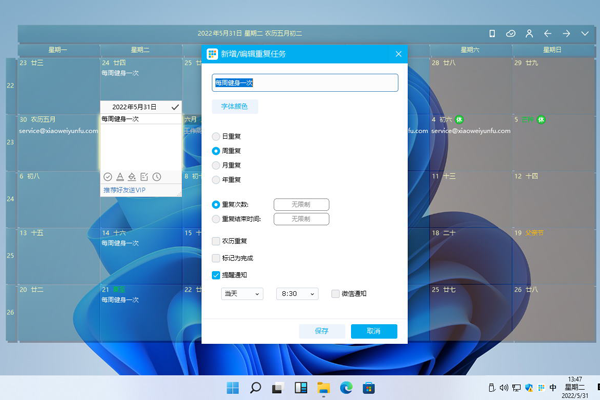Click the circled check icon in note popup
The height and width of the screenshot is (400, 600).
108,177
